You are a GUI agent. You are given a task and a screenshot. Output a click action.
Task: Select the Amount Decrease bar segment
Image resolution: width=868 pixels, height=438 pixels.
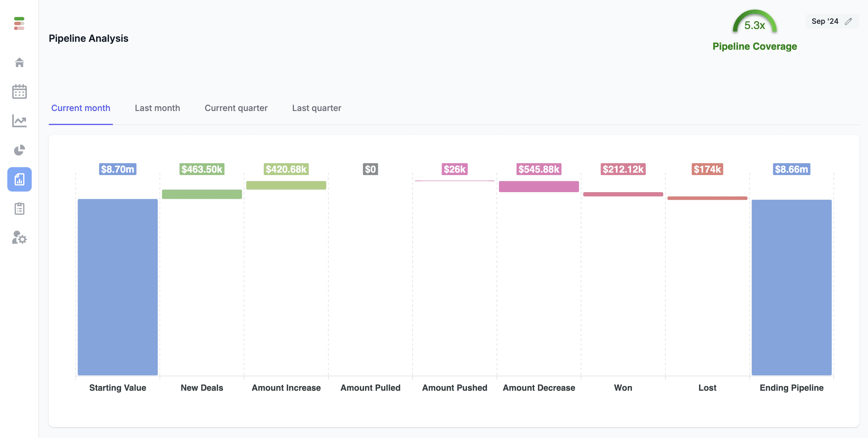(x=538, y=187)
